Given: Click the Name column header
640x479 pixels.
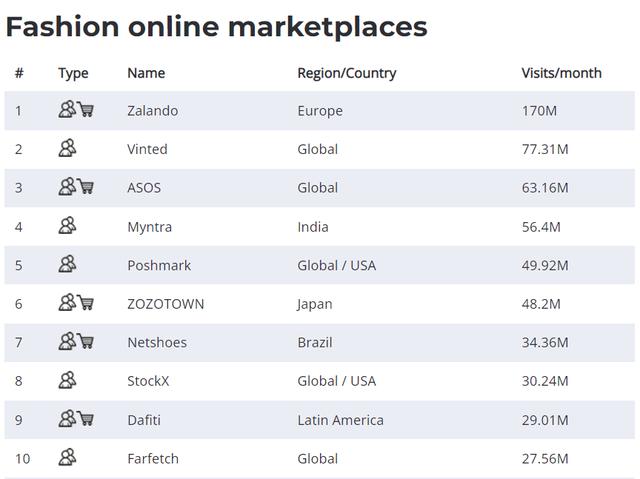Looking at the screenshot, I should pyautogui.click(x=146, y=73).
